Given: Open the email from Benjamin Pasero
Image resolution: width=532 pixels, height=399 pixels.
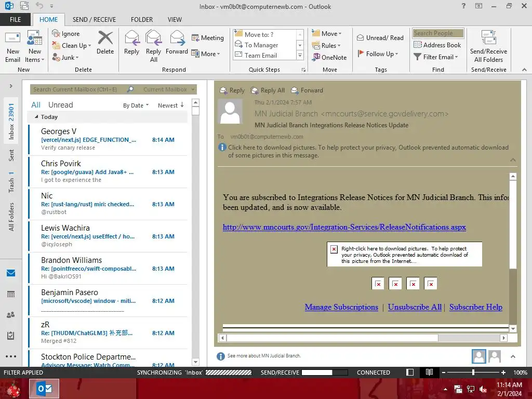Looking at the screenshot, I should pos(108,300).
